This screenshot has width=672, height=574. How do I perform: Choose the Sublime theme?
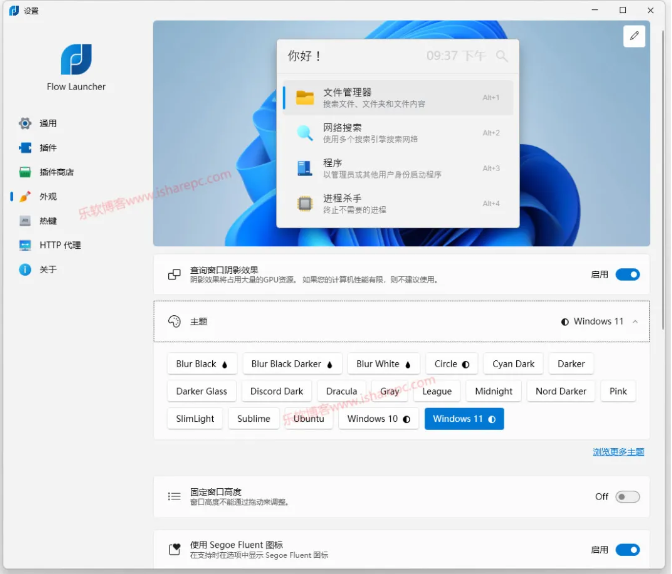[x=254, y=419]
